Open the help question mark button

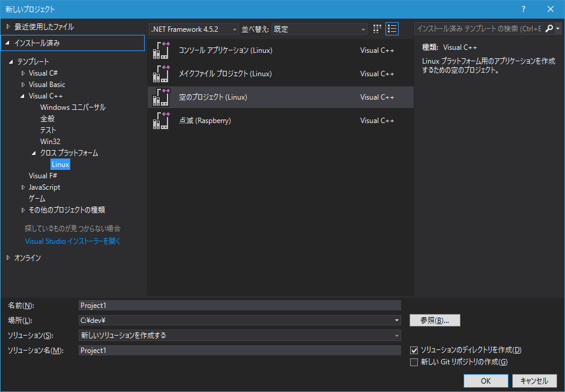523,10
